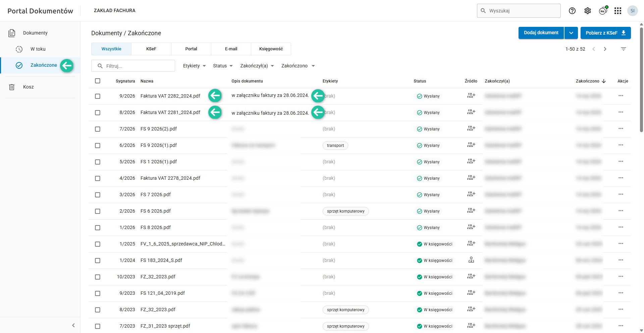The image size is (644, 333).
Task: Open the apps grid launcher icon
Action: [x=618, y=11]
